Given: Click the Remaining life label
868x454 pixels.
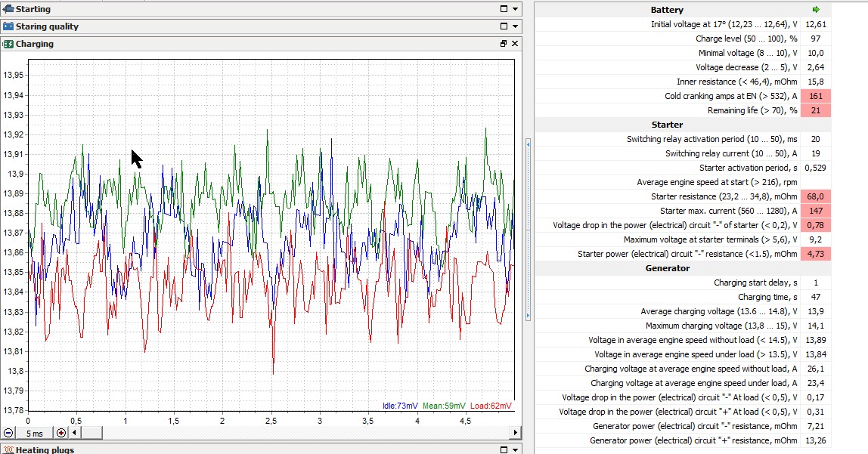Looking at the screenshot, I should (x=752, y=110).
